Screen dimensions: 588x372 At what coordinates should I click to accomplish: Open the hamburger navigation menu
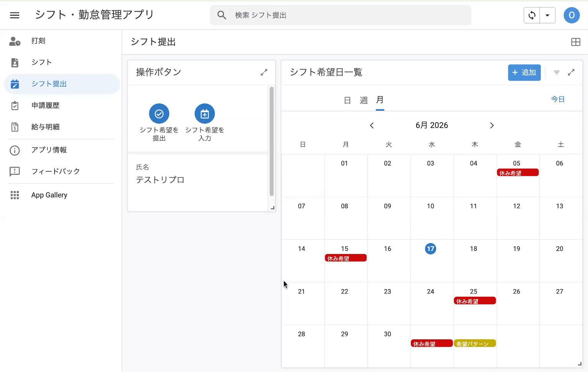(x=15, y=15)
